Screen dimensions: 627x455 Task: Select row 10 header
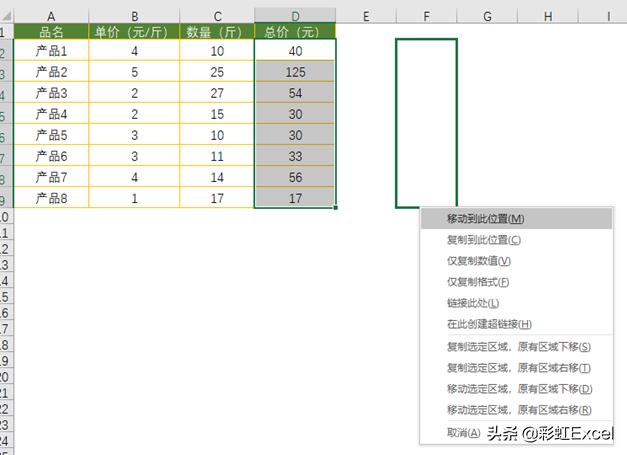tap(6, 217)
